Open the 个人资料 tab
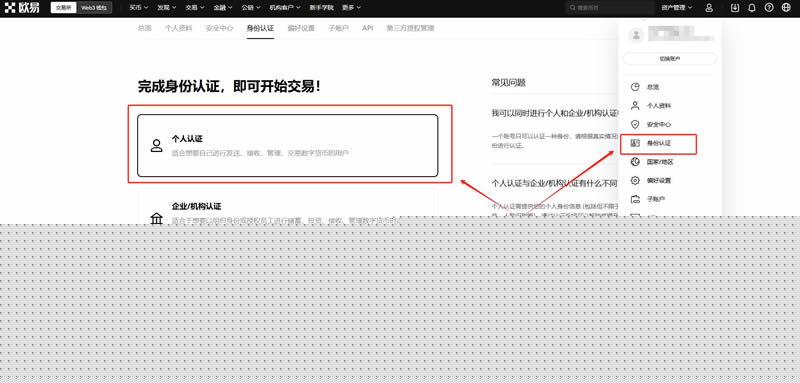 click(x=178, y=29)
